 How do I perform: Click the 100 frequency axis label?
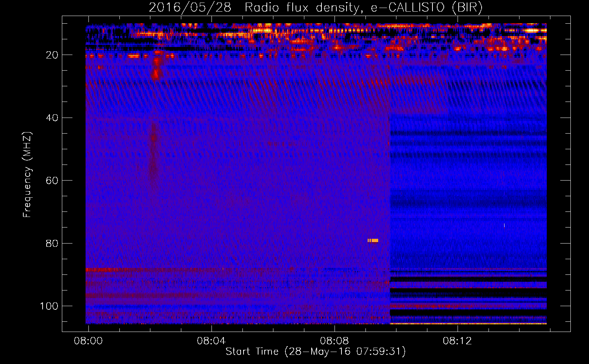click(x=49, y=306)
